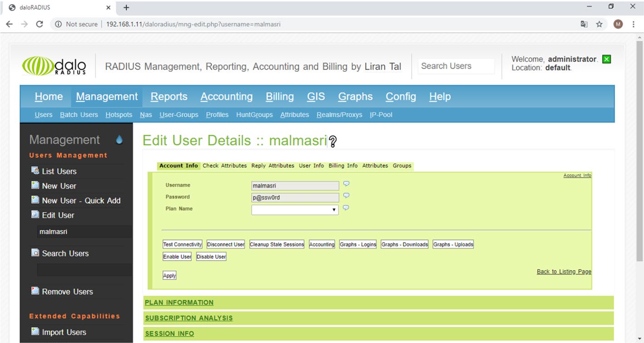
Task: Click the Disable User button
Action: coord(211,257)
